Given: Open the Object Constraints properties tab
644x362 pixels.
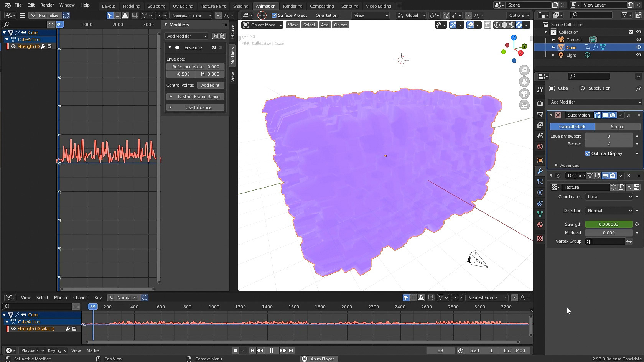Looking at the screenshot, I should point(540,203).
